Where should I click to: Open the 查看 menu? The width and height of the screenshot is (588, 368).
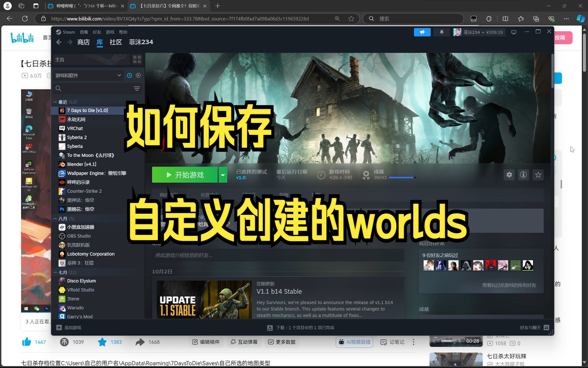pyautogui.click(x=84, y=32)
